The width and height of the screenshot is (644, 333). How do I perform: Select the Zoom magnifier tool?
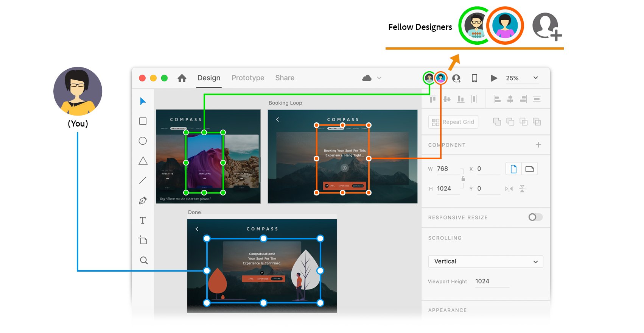point(144,260)
